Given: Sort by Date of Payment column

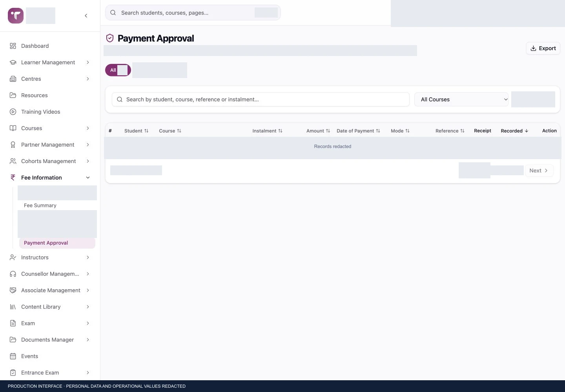Looking at the screenshot, I should click(359, 131).
